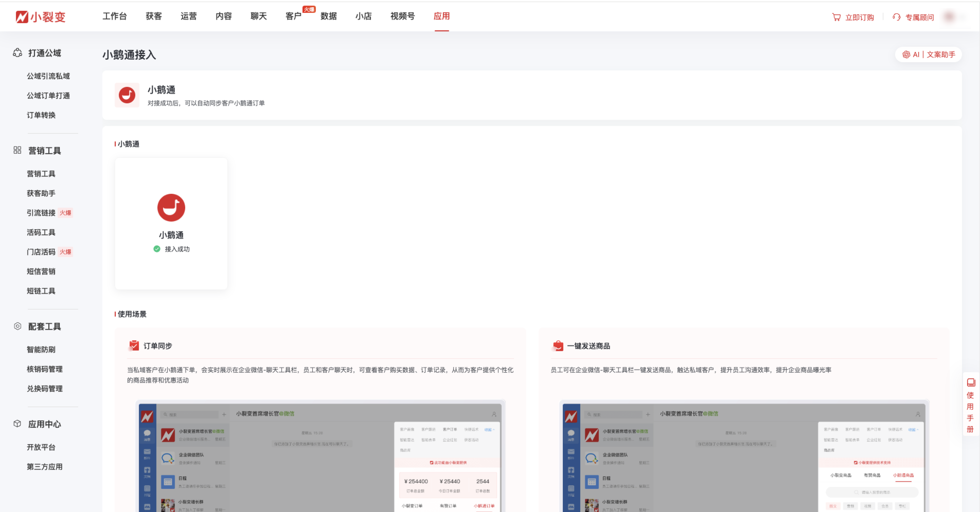Click the green 接入成功 check icon

coord(157,249)
